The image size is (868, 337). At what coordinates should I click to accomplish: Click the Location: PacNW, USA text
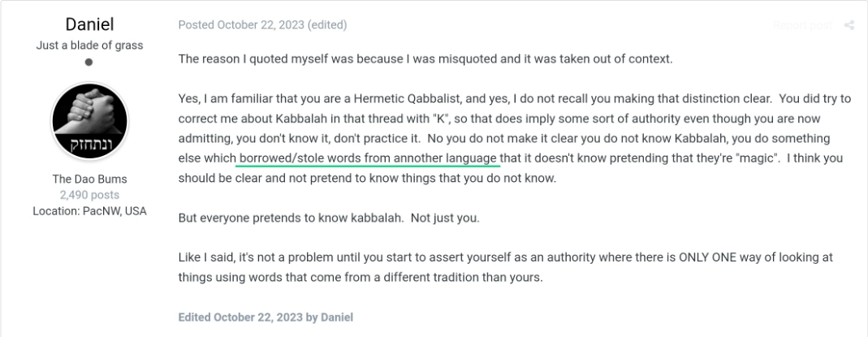(89, 211)
